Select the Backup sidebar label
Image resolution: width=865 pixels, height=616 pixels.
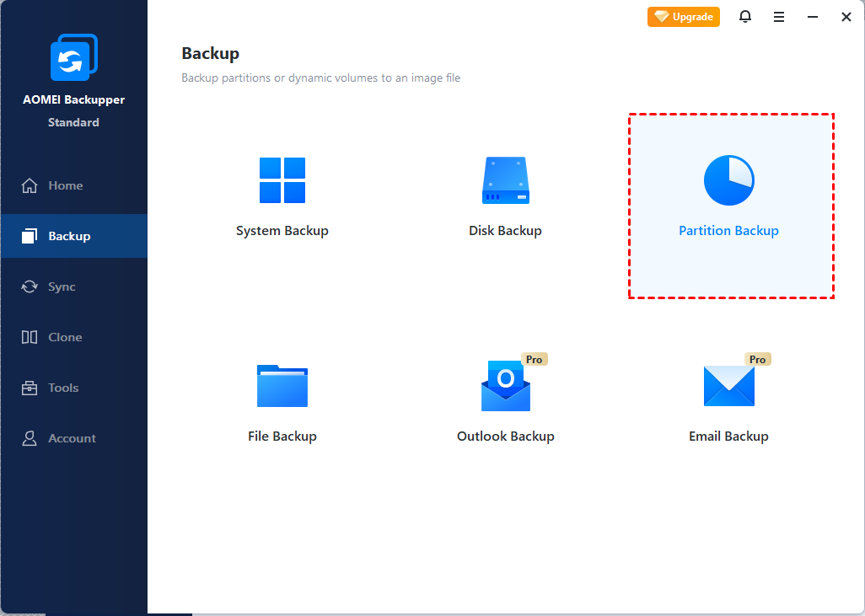pos(69,236)
